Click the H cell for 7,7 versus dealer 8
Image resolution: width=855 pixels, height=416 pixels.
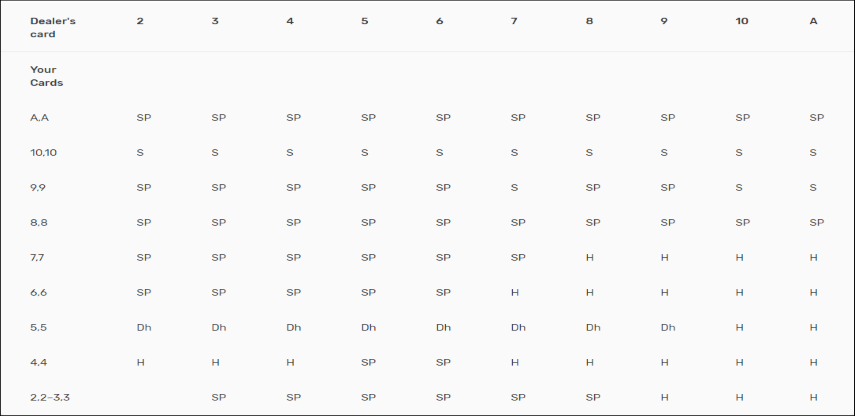point(589,257)
